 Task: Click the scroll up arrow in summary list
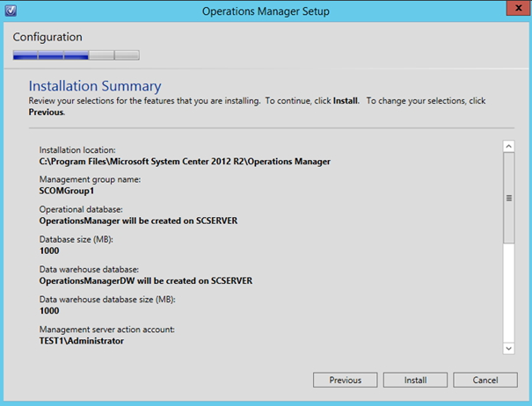[508, 146]
